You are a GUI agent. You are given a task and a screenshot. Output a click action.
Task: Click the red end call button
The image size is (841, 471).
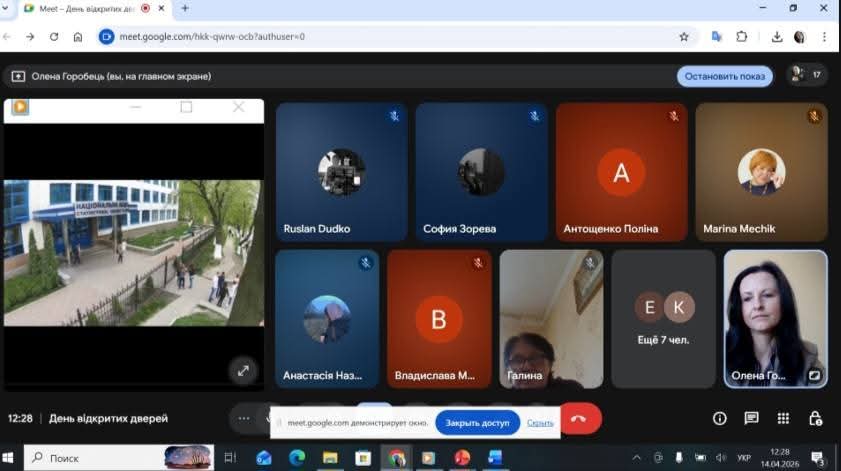(x=580, y=418)
